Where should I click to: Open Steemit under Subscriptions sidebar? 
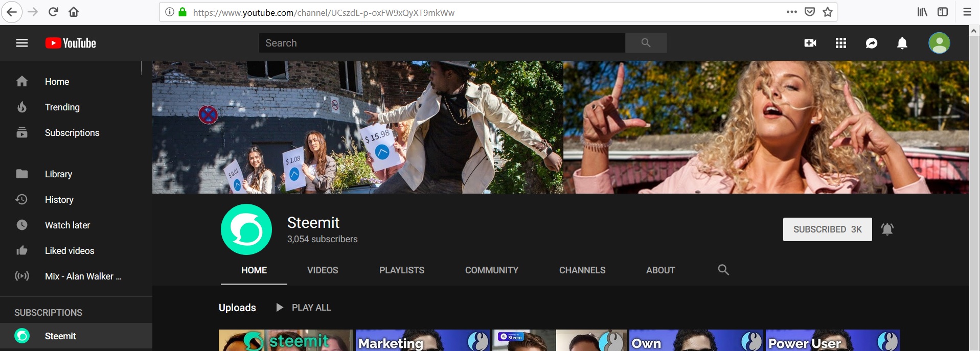click(76, 336)
